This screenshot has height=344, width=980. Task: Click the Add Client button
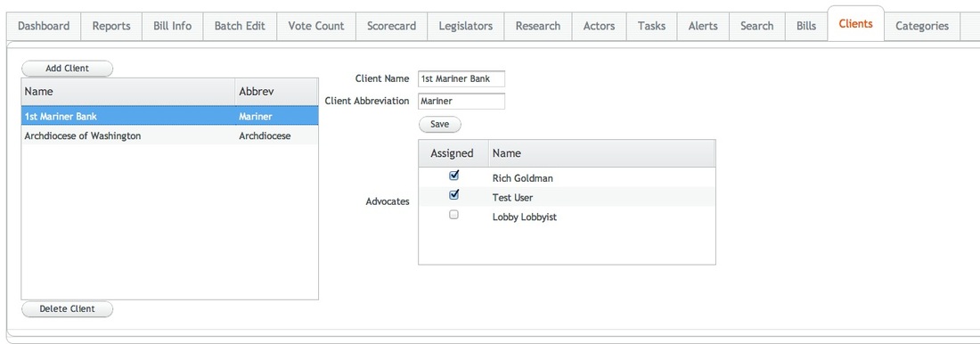[68, 69]
